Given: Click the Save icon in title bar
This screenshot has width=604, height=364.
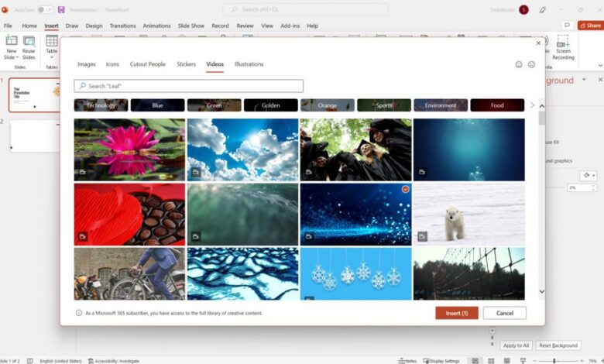Looking at the screenshot, I should click(61, 9).
